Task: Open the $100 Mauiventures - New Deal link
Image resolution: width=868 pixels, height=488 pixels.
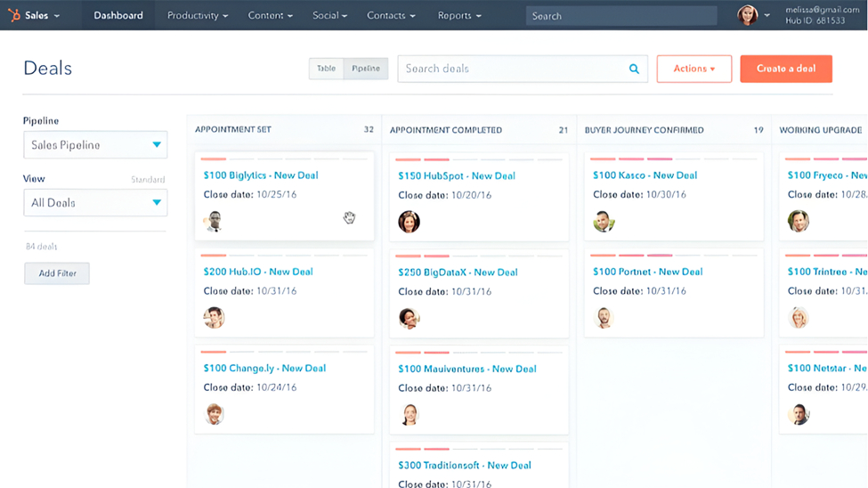Action: click(467, 369)
